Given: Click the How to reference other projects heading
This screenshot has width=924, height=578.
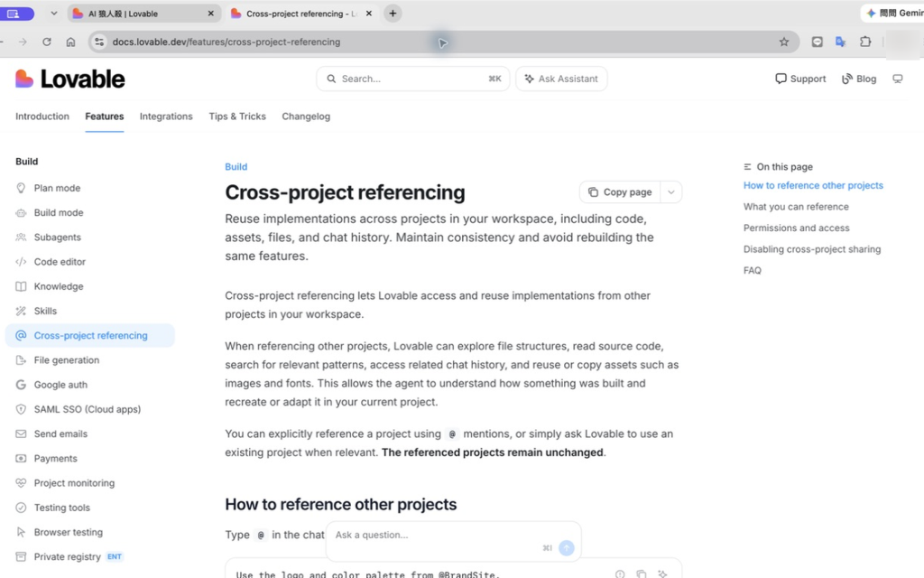Looking at the screenshot, I should pyautogui.click(x=340, y=505).
